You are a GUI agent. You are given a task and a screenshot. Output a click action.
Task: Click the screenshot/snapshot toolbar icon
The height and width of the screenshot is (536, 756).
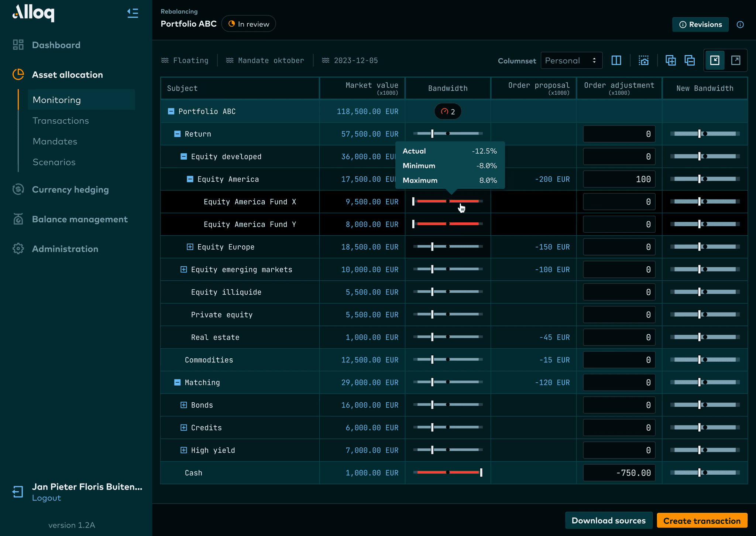643,60
